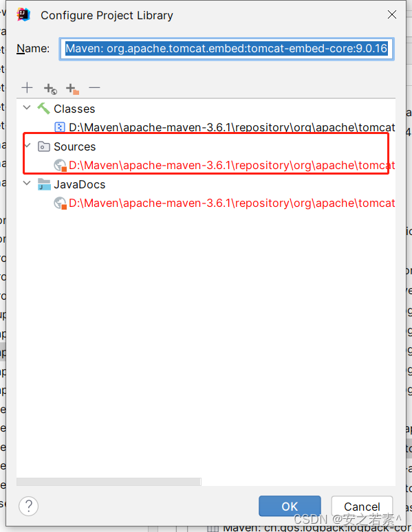Select the JavaDocs node label
This screenshot has height=532, width=412.
80,185
